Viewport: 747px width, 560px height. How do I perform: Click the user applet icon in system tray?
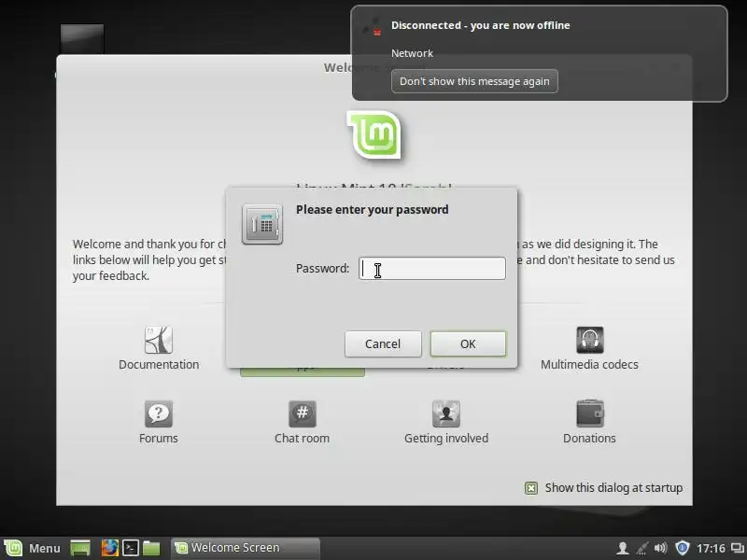pyautogui.click(x=622, y=548)
